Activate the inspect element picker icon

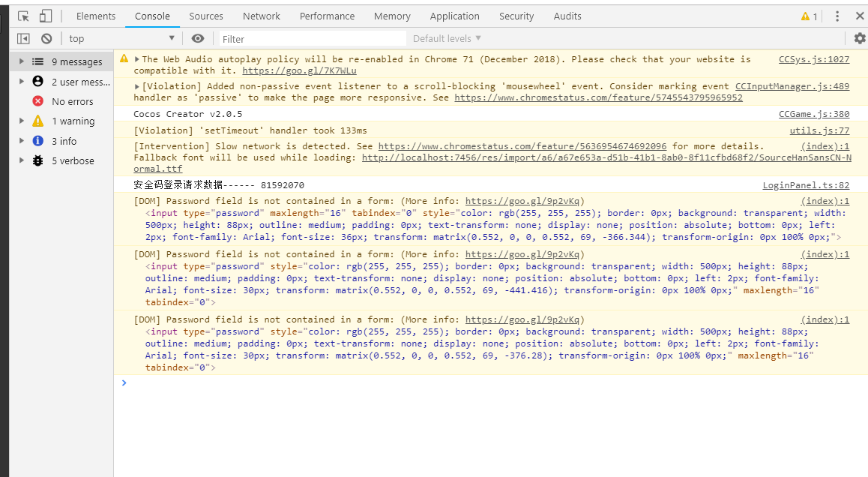tap(23, 16)
